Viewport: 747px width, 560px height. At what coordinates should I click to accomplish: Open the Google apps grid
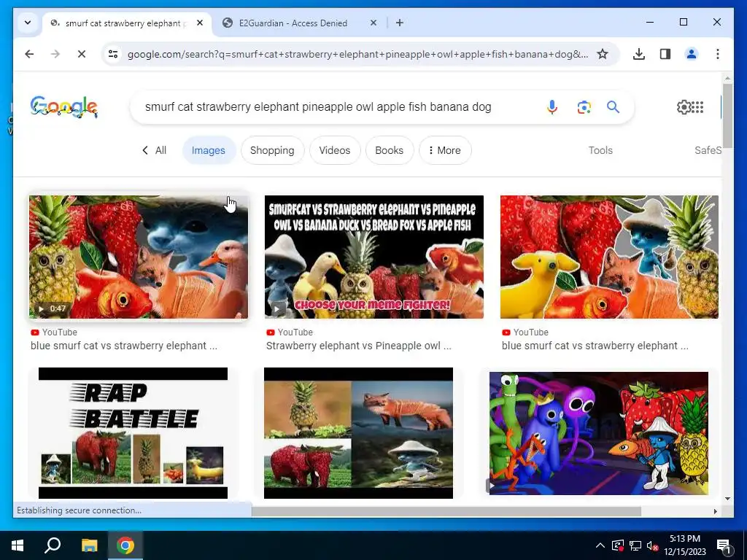tap(697, 106)
